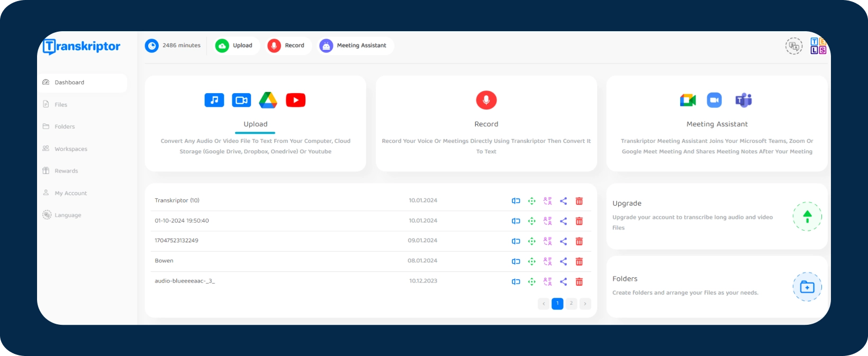Share the Bowen file
Viewport: 868px width, 356px height.
point(564,261)
